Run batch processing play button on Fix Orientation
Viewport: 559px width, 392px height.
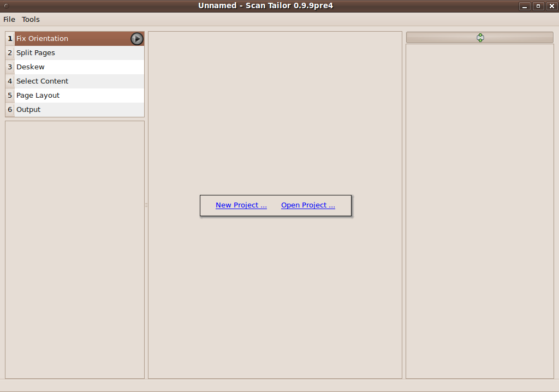click(x=137, y=39)
